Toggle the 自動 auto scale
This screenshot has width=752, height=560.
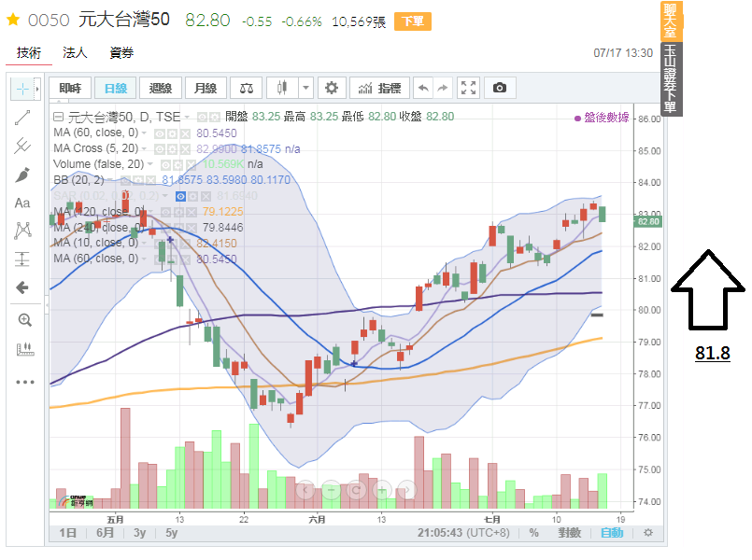[612, 533]
